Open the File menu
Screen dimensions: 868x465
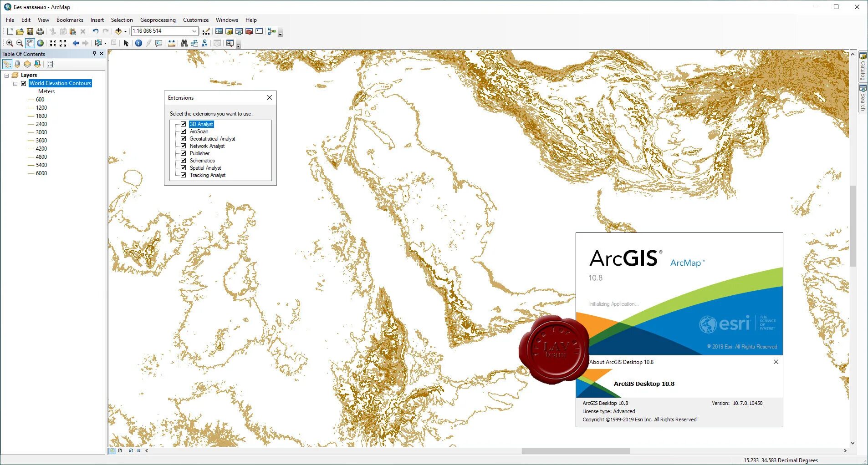10,20
